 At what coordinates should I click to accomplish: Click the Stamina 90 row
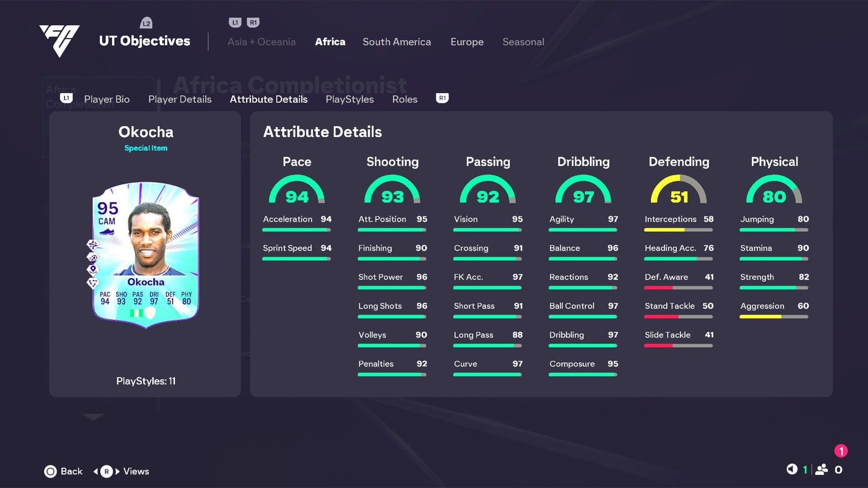click(774, 252)
